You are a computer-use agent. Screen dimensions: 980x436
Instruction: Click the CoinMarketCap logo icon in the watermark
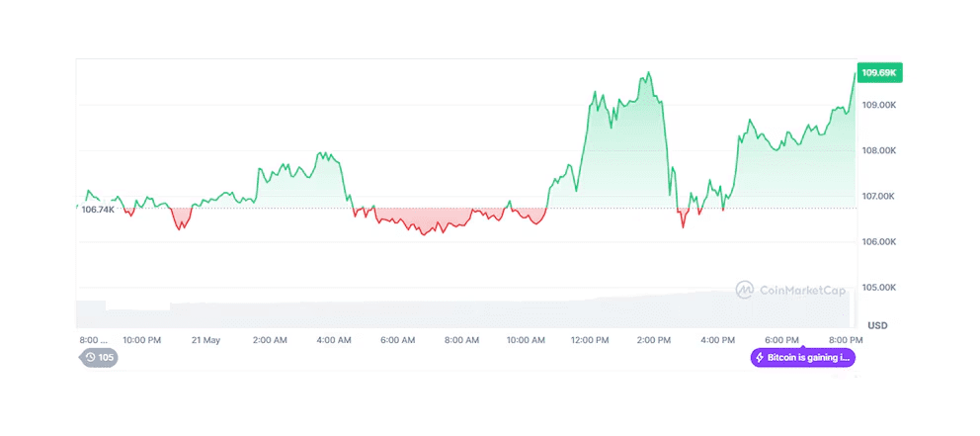tap(745, 290)
